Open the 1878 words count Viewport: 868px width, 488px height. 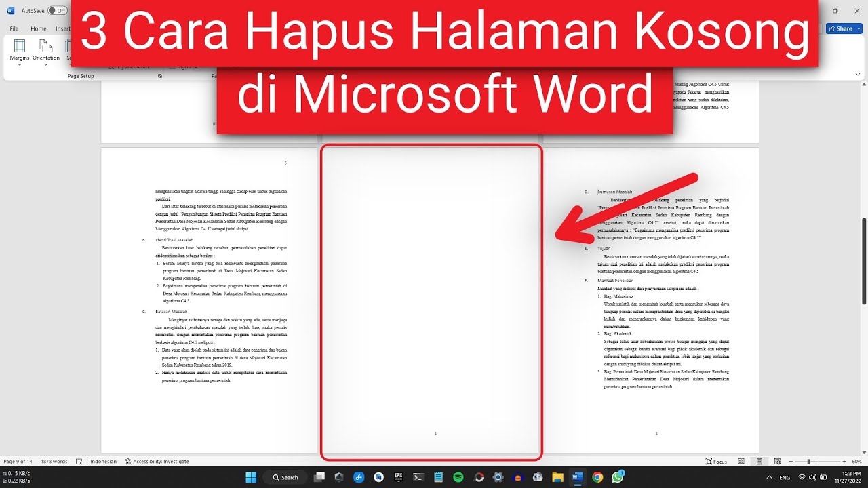pyautogui.click(x=54, y=462)
